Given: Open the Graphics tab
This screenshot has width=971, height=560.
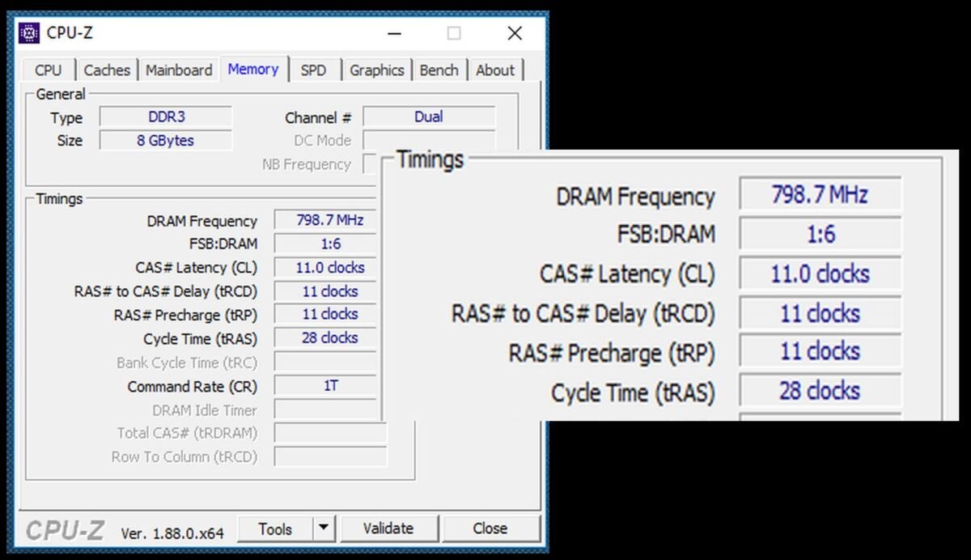Looking at the screenshot, I should pos(377,70).
